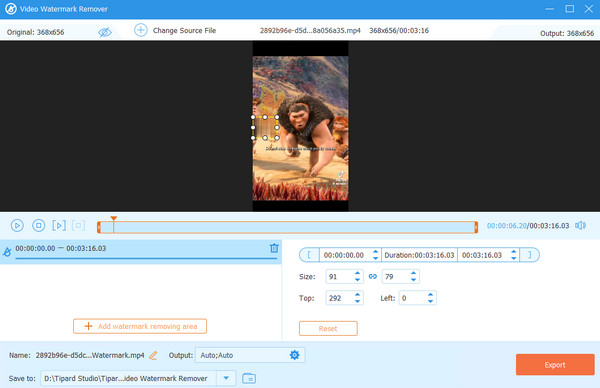
Task: Click the timeline's left trim handle
Action: pos(99,227)
